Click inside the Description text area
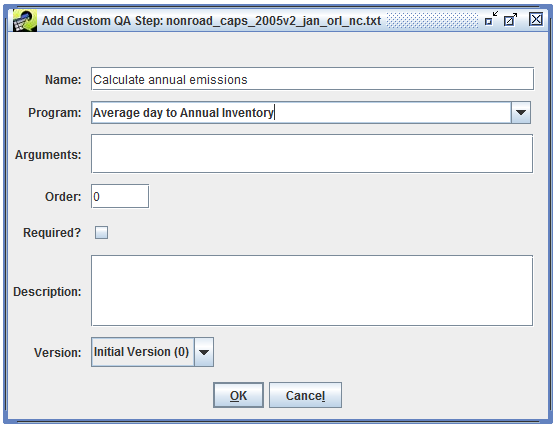The image size is (557, 427). pyautogui.click(x=312, y=290)
